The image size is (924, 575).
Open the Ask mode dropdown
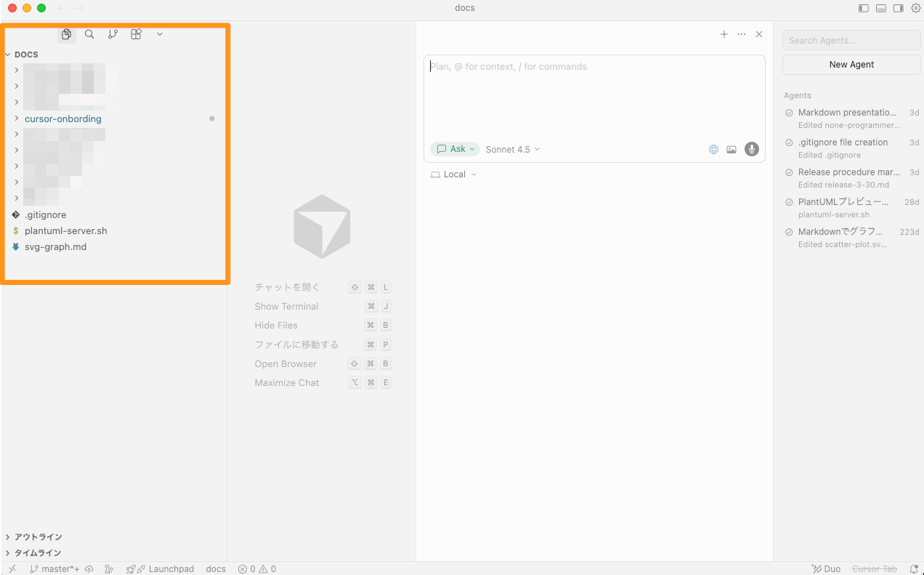[455, 149]
